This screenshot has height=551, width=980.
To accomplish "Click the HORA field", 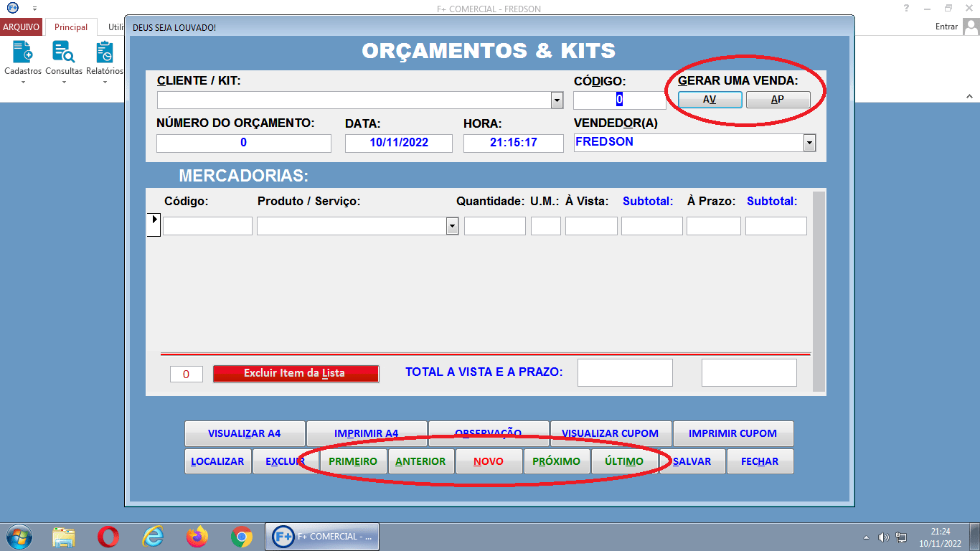I will (x=514, y=143).
